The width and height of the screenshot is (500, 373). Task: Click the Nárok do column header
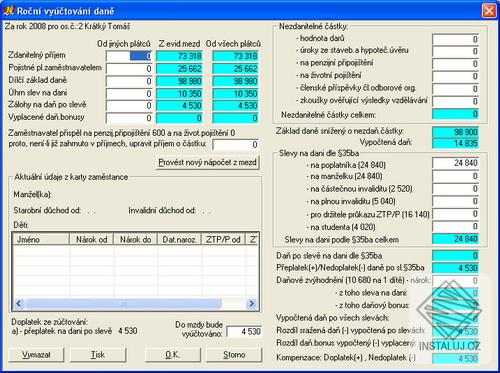[x=136, y=240]
